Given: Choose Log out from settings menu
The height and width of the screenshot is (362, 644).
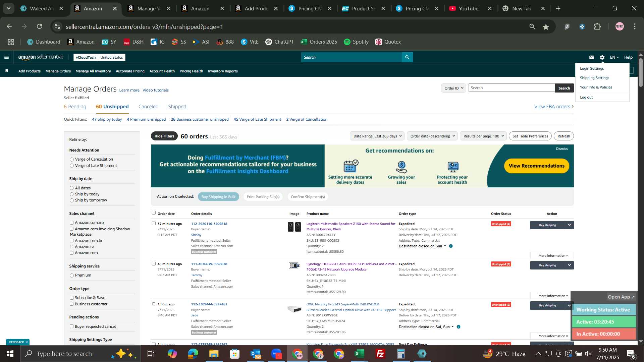Looking at the screenshot, I should 586,97.
